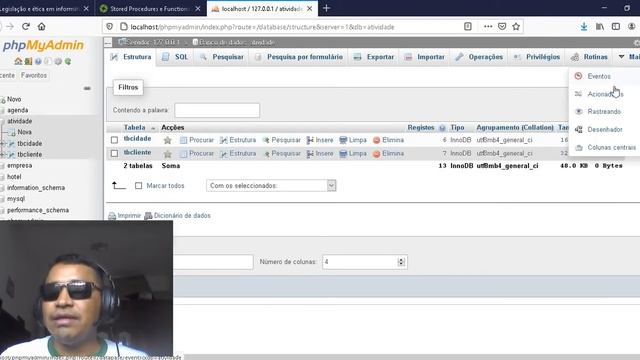Select the agenda database in the tree
This screenshot has width=640, height=360.
coord(18,110)
